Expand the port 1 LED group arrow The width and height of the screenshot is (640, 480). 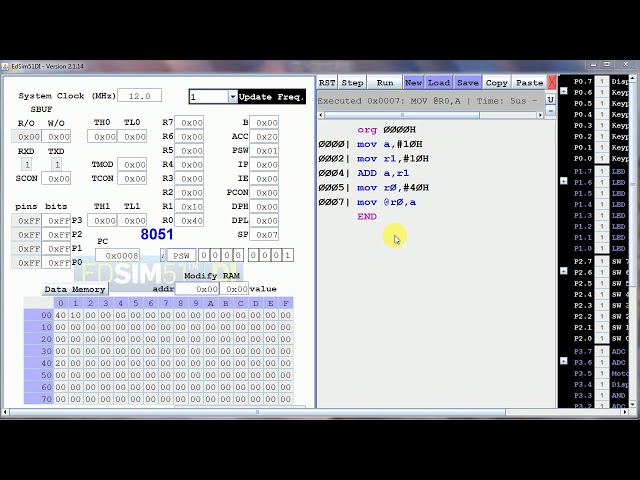[564, 180]
